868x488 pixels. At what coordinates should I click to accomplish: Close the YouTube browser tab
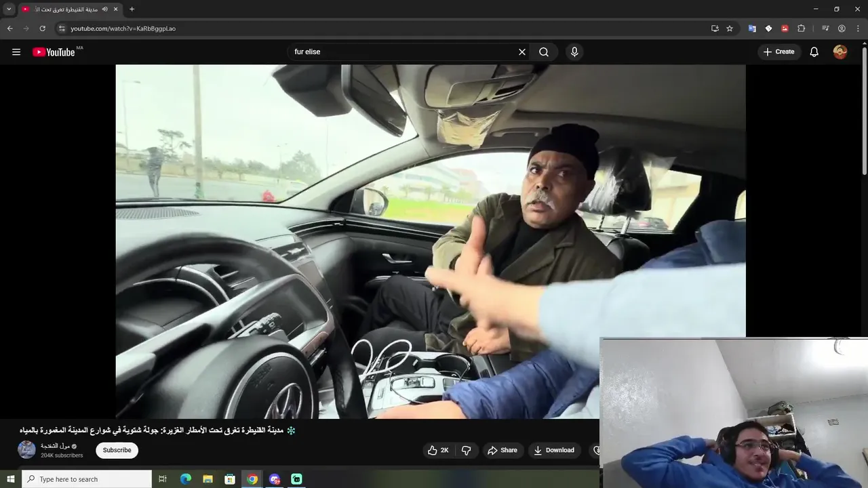116,9
